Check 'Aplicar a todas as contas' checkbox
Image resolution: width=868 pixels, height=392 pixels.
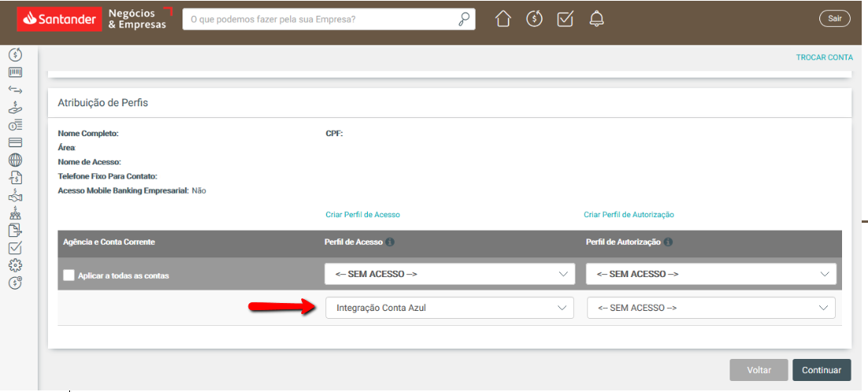click(69, 276)
